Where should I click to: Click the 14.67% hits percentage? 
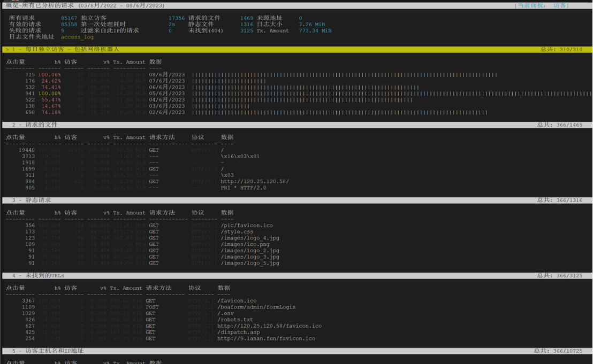tap(51, 106)
